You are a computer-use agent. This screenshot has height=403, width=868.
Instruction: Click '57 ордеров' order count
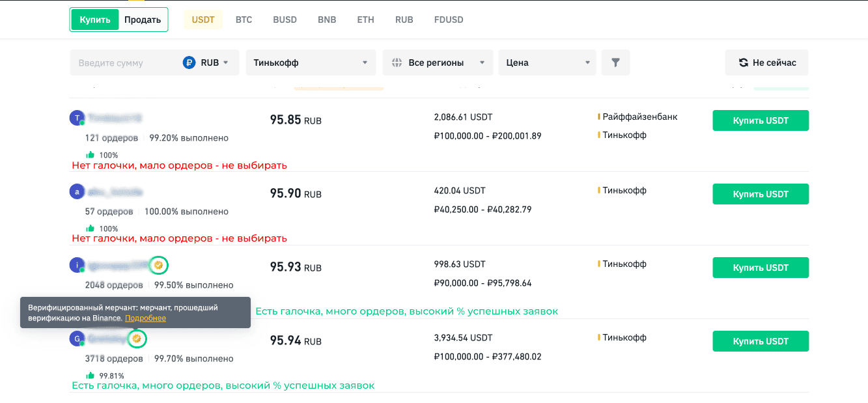coord(109,212)
